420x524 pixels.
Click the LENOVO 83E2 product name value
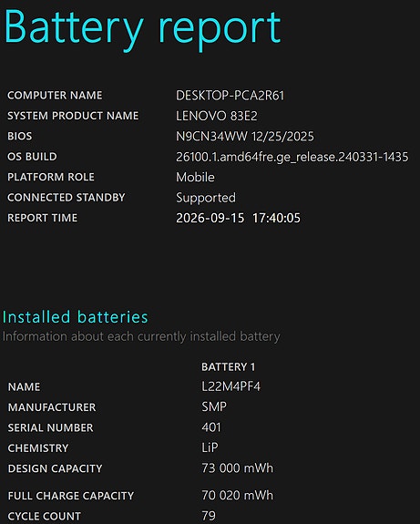217,116
